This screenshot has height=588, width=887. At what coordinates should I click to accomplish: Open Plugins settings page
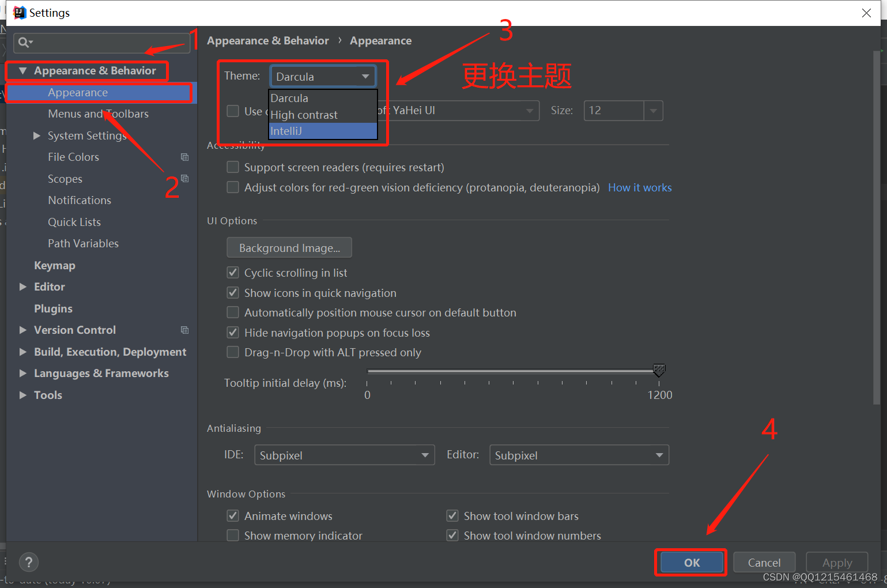tap(53, 308)
